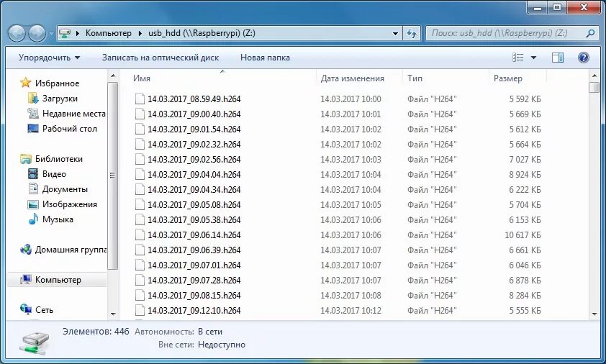Image resolution: width=606 pixels, height=364 pixels.
Task: Click the magnifier search icon
Action: pyautogui.click(x=590, y=33)
